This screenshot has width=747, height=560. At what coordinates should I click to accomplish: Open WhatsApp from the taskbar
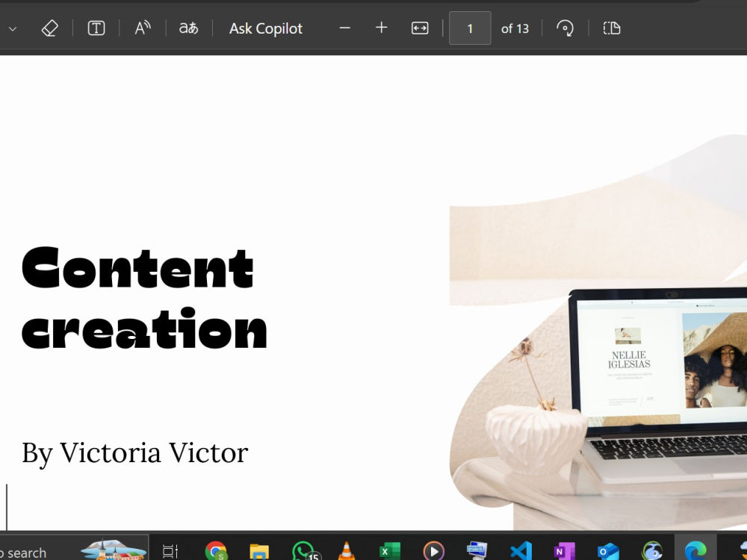coord(304,552)
